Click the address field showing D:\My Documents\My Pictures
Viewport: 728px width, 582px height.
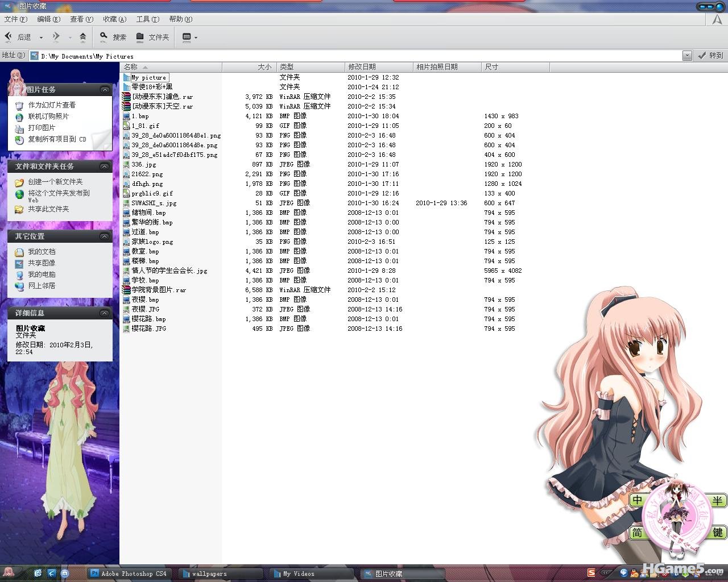(356, 56)
